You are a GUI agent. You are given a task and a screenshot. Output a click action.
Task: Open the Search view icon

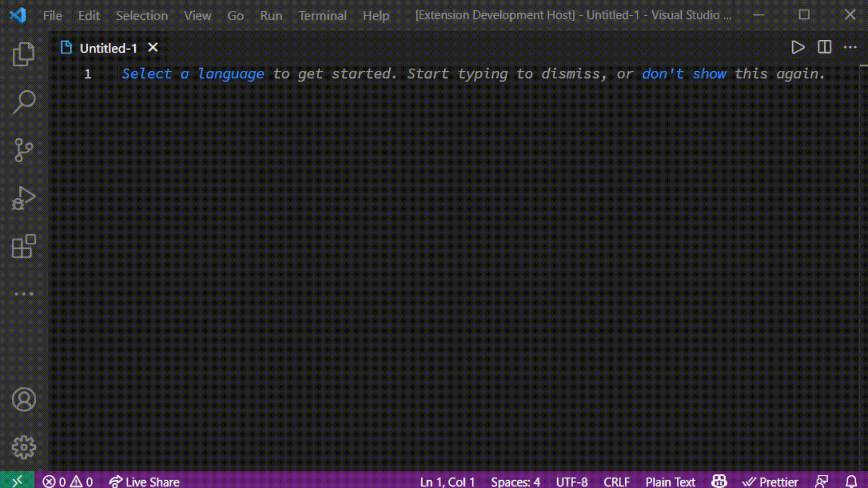24,102
